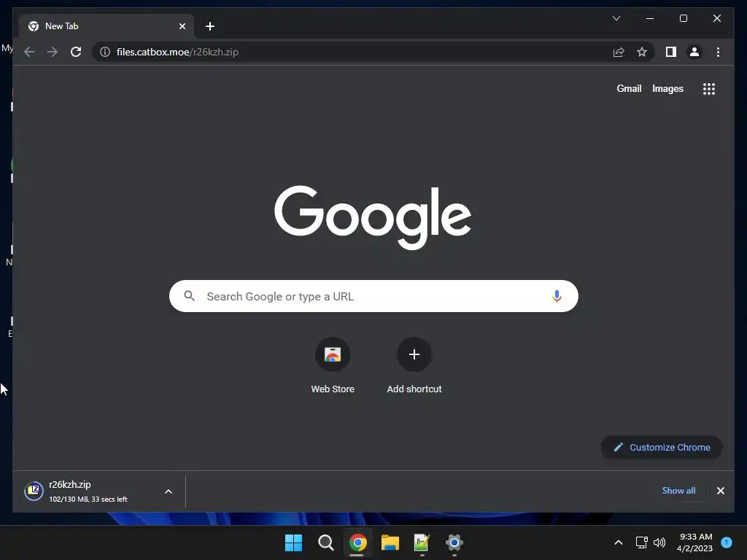Open the notification badge in the tray
The height and width of the screenshot is (560, 747).
pos(727,542)
